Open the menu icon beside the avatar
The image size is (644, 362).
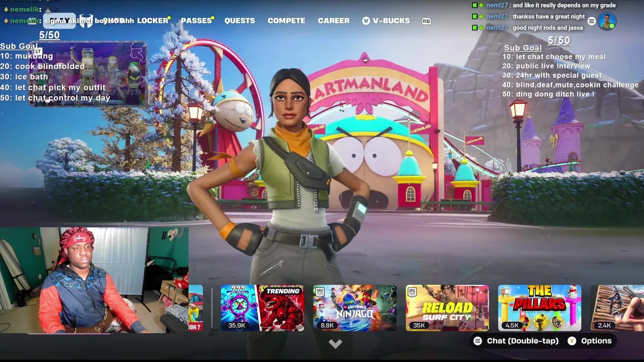pos(592,21)
